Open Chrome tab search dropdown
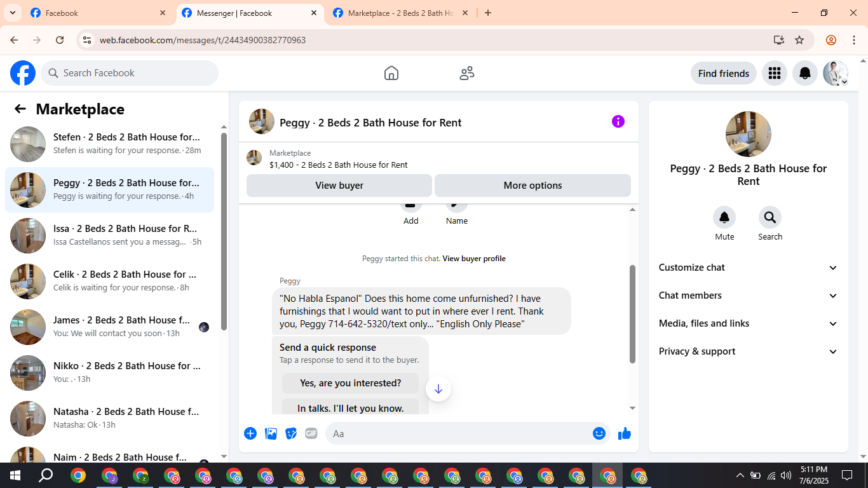 tap(12, 13)
